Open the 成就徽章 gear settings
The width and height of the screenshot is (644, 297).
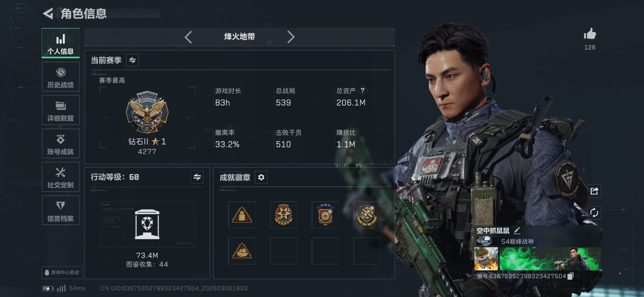[261, 177]
